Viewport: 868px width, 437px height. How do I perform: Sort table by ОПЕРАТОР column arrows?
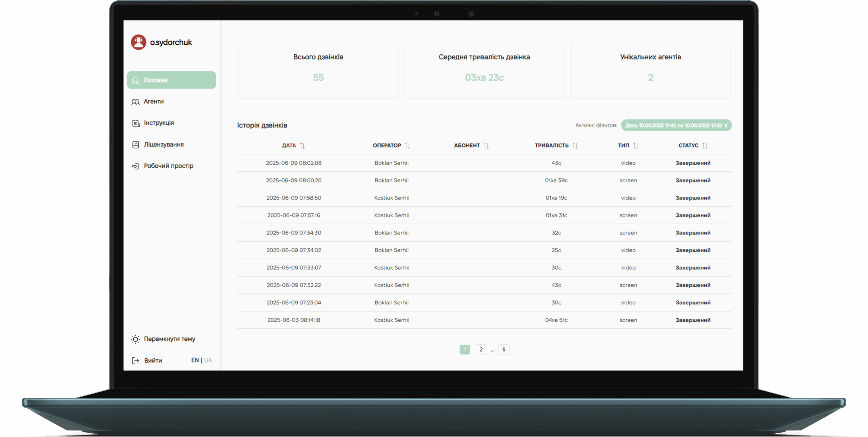click(408, 146)
